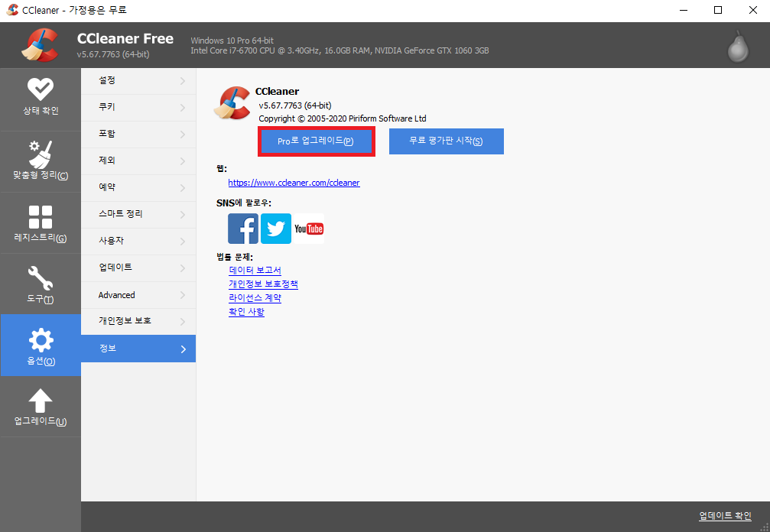The width and height of the screenshot is (770, 532).
Task: Open the 제외 exclude menu item
Action: click(138, 161)
